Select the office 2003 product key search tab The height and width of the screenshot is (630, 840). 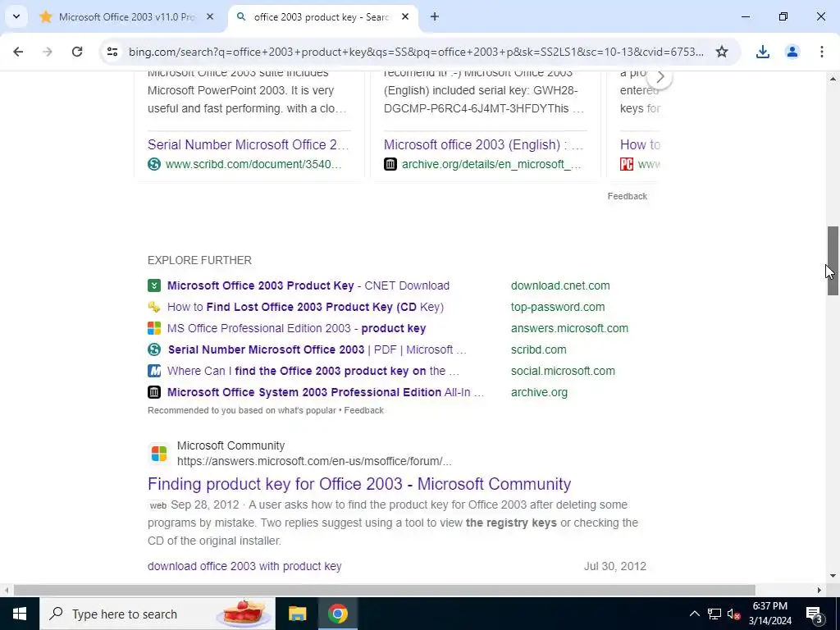point(322,16)
